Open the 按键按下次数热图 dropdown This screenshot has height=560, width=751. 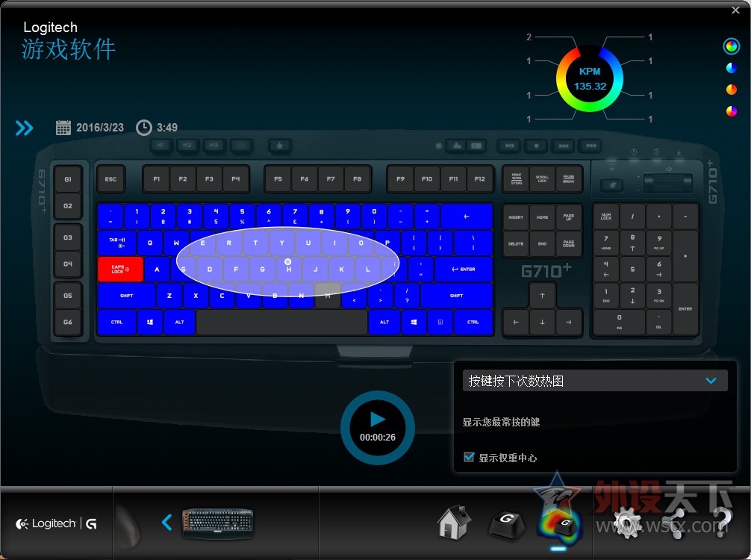pyautogui.click(x=595, y=380)
